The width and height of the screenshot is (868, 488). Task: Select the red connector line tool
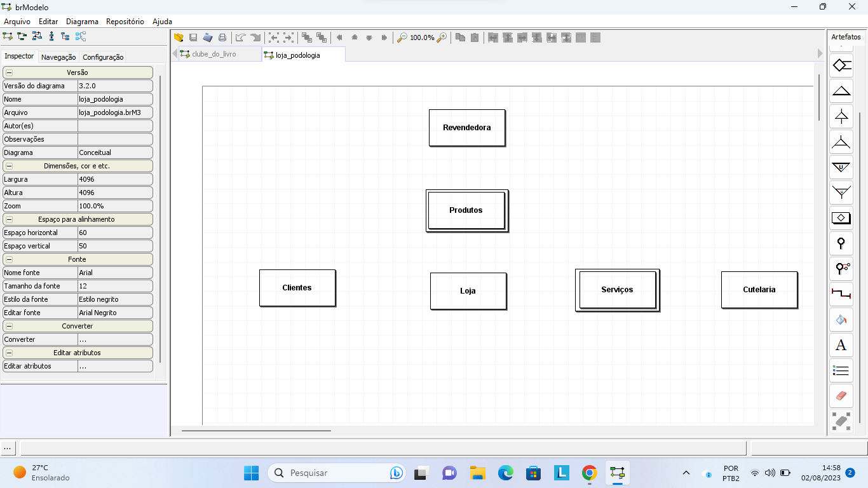(x=841, y=294)
